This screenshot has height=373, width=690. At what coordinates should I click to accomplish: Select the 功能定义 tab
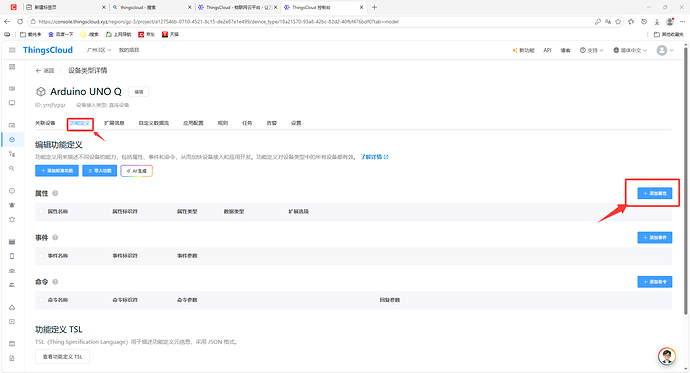click(x=80, y=123)
